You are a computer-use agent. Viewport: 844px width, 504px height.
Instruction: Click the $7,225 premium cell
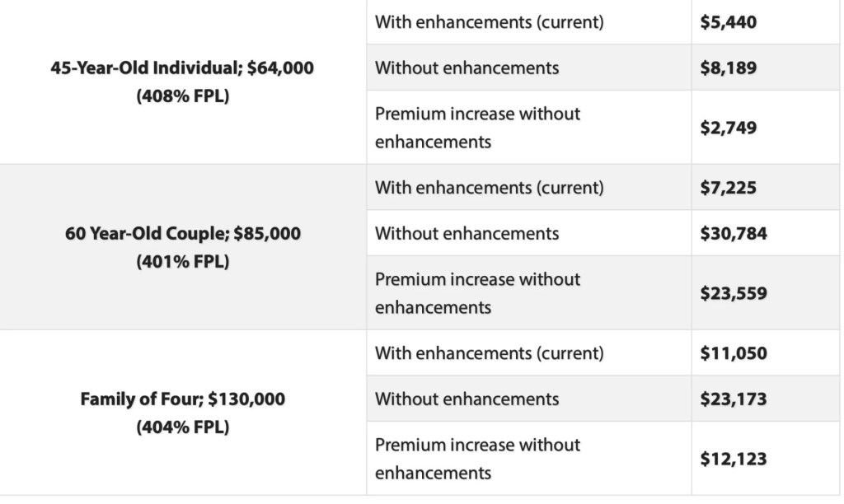click(729, 188)
